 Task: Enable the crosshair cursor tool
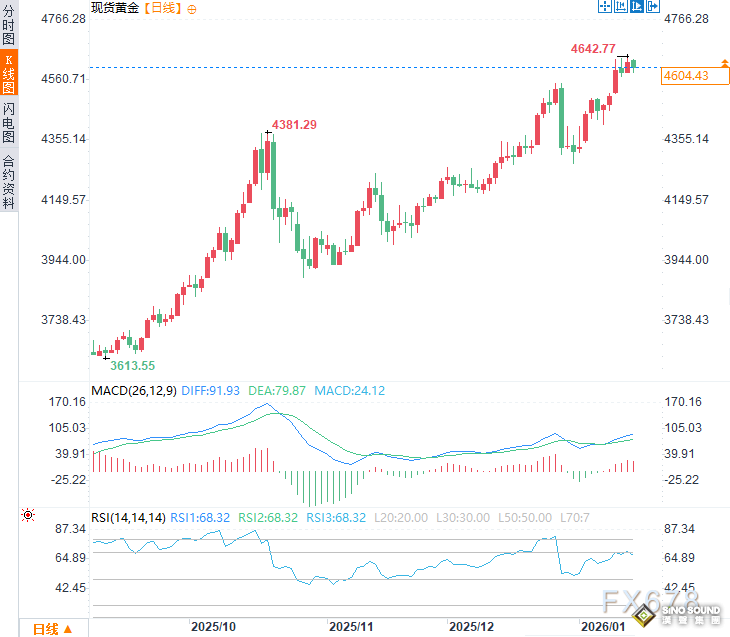[604, 7]
